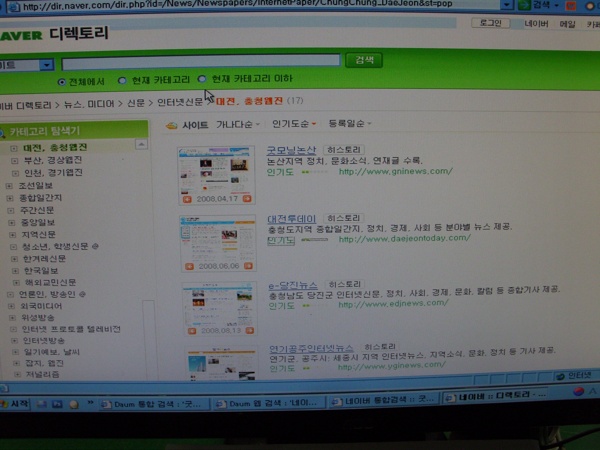Screen dimensions: 600x450
Task: Sort sites by 가나다순
Action: [238, 124]
